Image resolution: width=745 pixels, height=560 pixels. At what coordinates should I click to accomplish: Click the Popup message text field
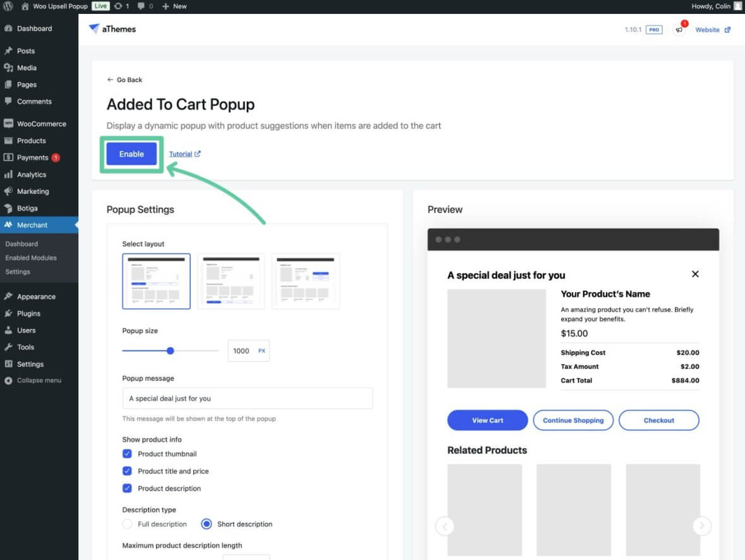247,398
